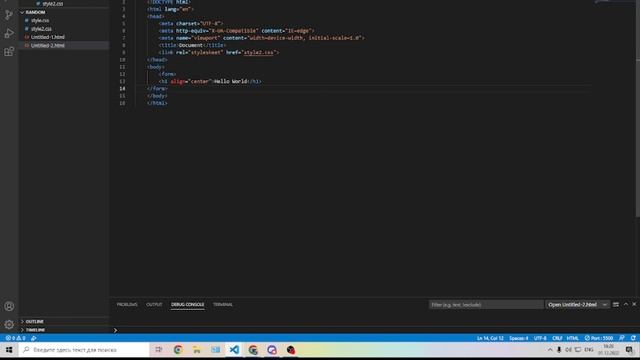
Task: Show hidden system tray icons
Action: coord(550,350)
